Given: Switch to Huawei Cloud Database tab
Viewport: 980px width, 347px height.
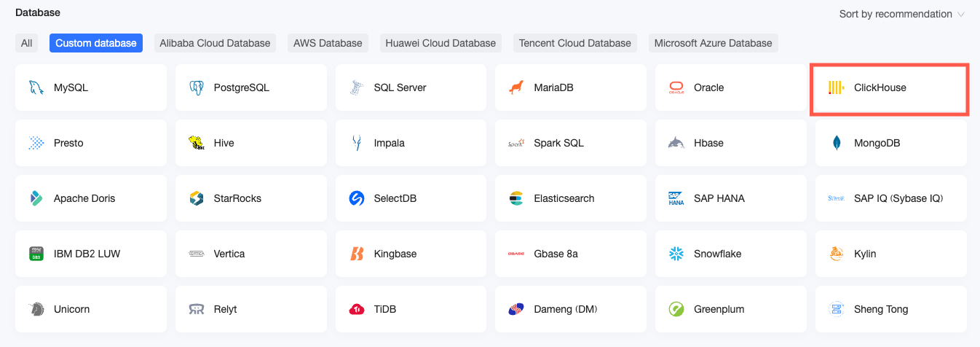Looking at the screenshot, I should pyautogui.click(x=440, y=43).
